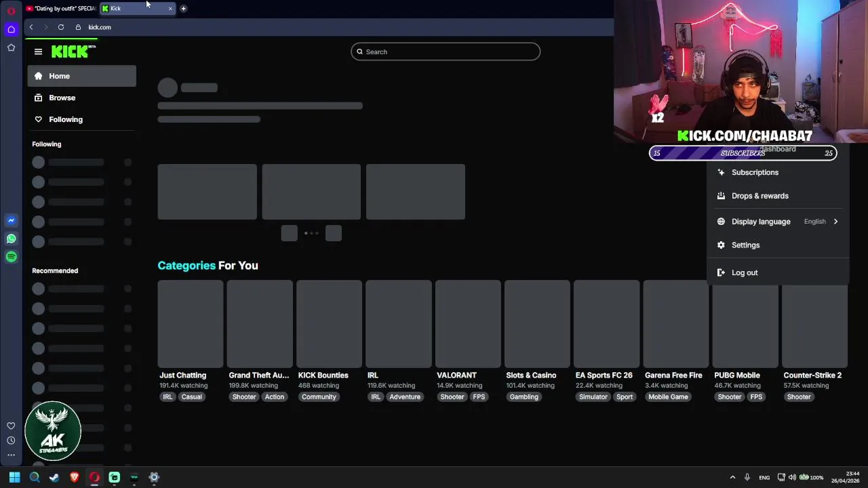Image resolution: width=868 pixels, height=488 pixels.
Task: Click Opera sidebar three-dots more icon
Action: tap(11, 455)
